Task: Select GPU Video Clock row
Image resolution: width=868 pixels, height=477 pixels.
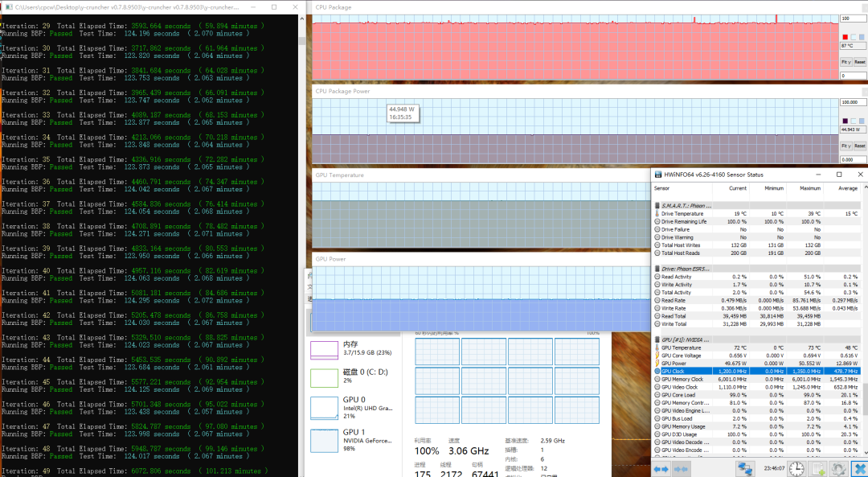Action: (756, 387)
